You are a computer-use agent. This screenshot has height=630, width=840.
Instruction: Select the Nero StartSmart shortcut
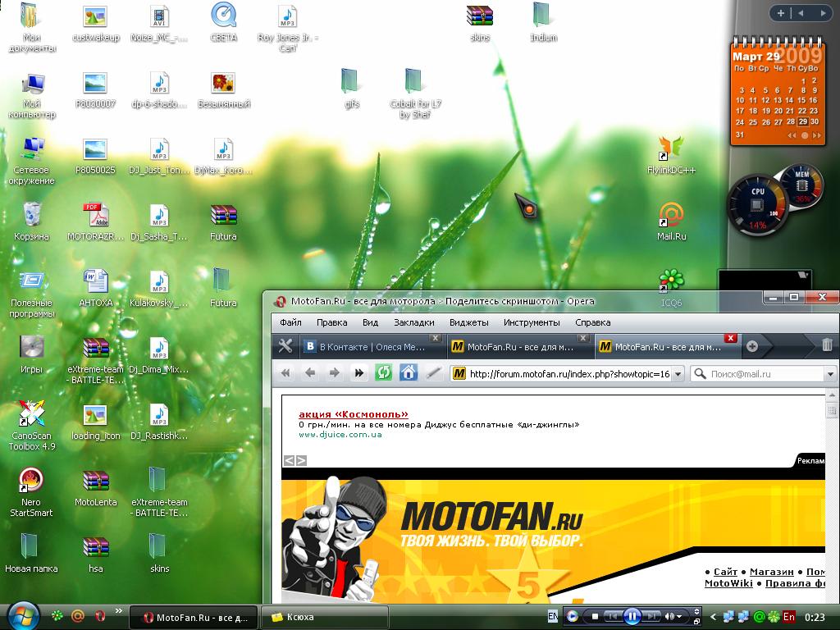tap(31, 493)
